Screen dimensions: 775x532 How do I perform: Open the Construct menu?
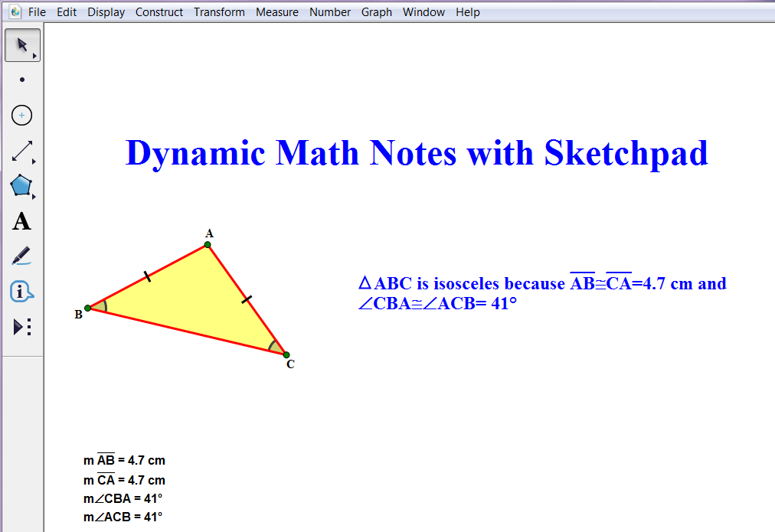[159, 11]
